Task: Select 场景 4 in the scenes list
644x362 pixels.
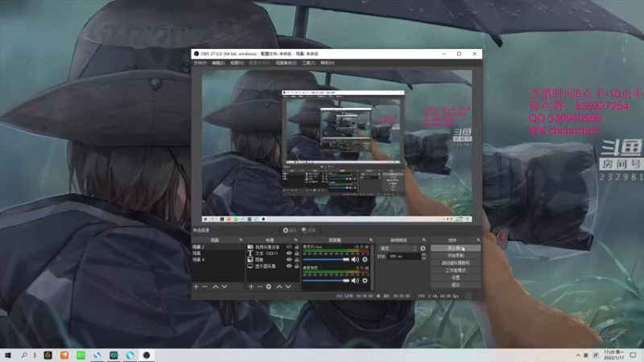Action: coord(218,259)
